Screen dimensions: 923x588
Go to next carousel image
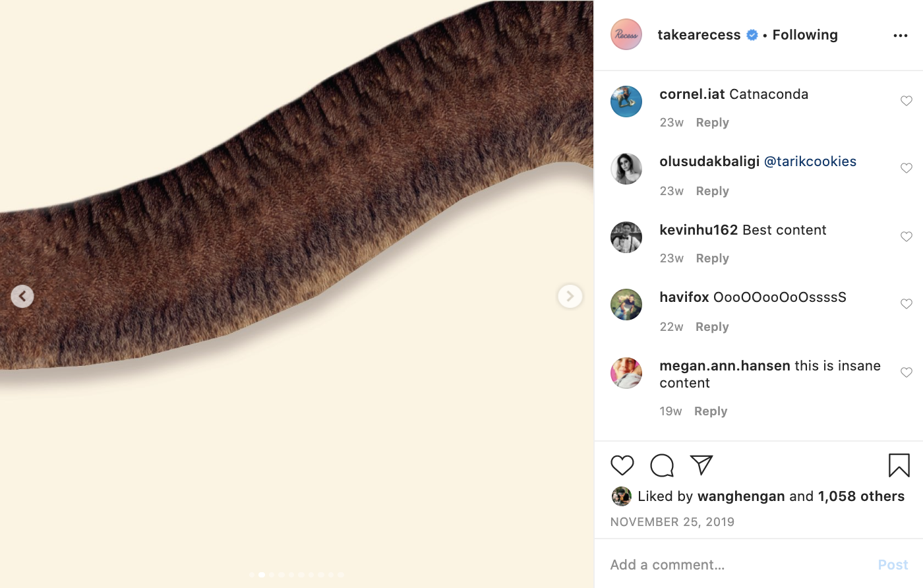570,296
